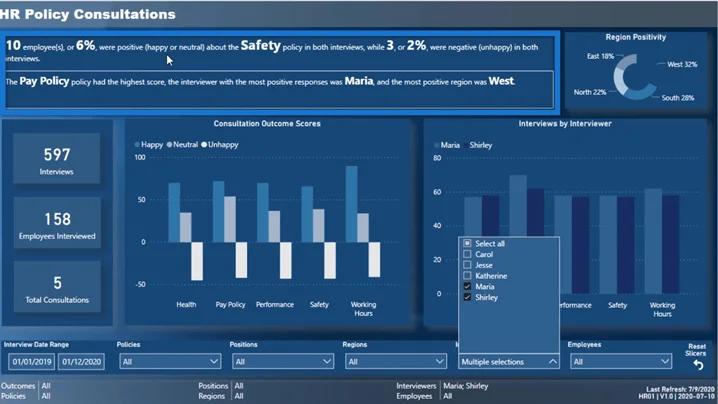Image resolution: width=718 pixels, height=404 pixels.
Task: Check the Jesse interviewer option
Action: click(x=467, y=265)
